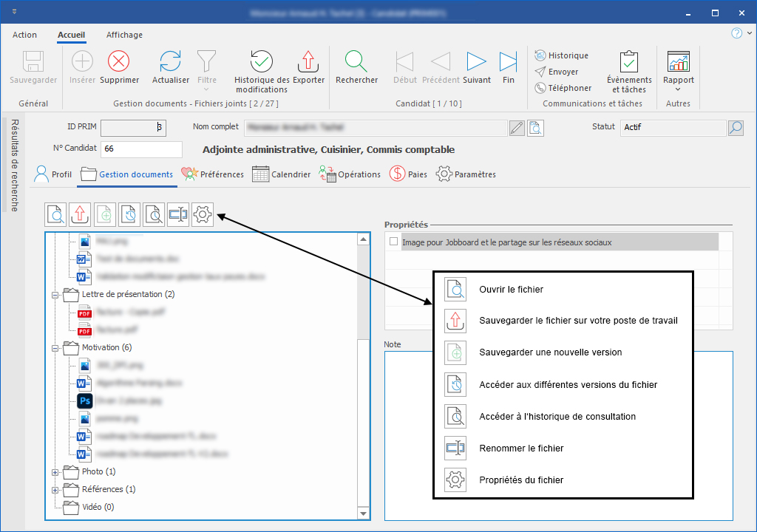Expand the Photo (1) folder

(55, 471)
